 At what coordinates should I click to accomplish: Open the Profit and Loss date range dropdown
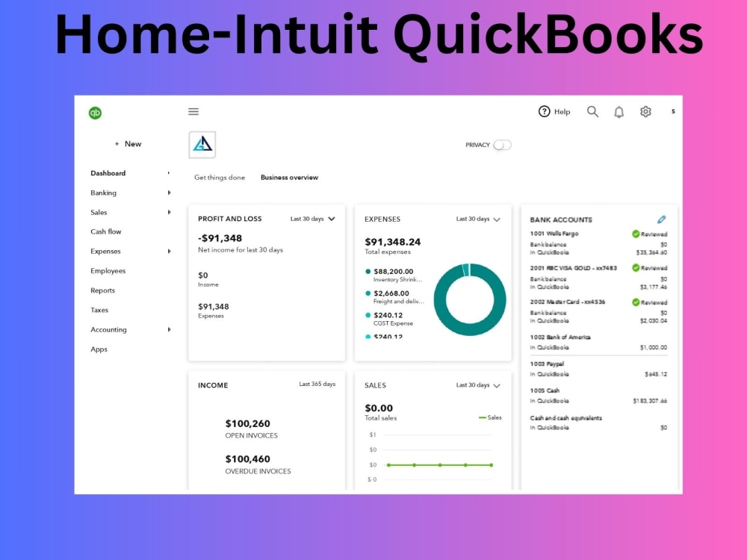(312, 219)
